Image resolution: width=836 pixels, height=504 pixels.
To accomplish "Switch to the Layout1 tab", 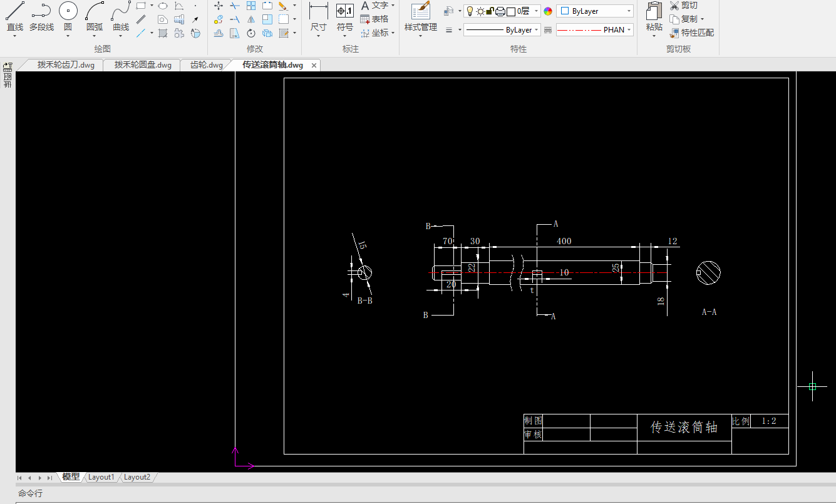I will tap(101, 477).
